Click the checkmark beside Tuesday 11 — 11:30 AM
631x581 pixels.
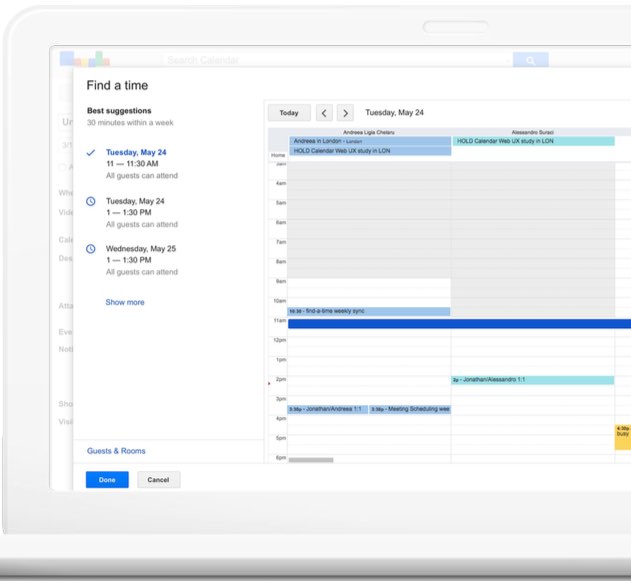click(x=91, y=153)
